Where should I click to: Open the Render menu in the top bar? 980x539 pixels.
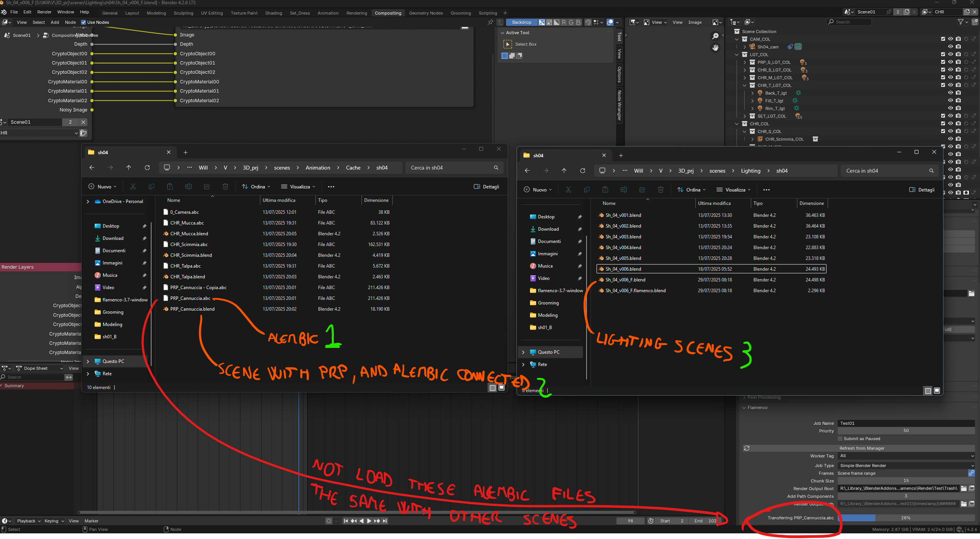(44, 12)
